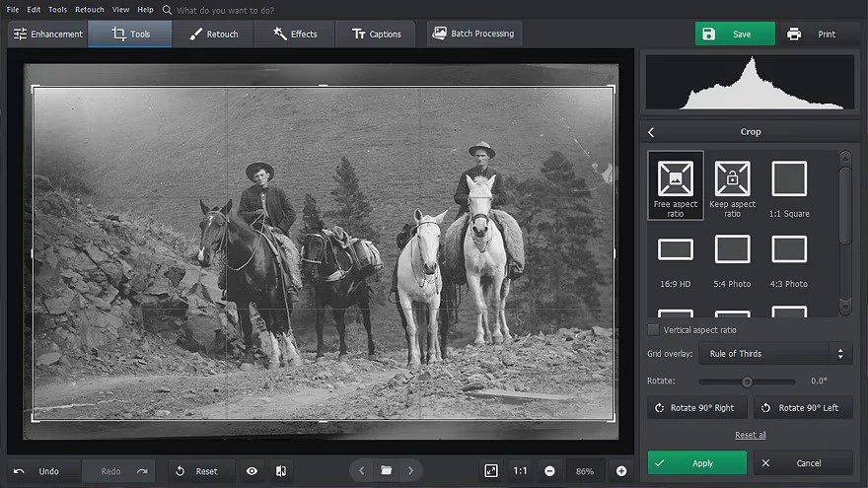
Task: Toggle the eye preview original icon
Action: (252, 471)
